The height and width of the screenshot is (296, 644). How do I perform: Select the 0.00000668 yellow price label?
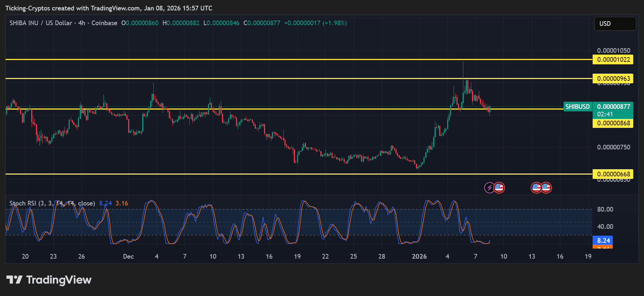(613, 174)
